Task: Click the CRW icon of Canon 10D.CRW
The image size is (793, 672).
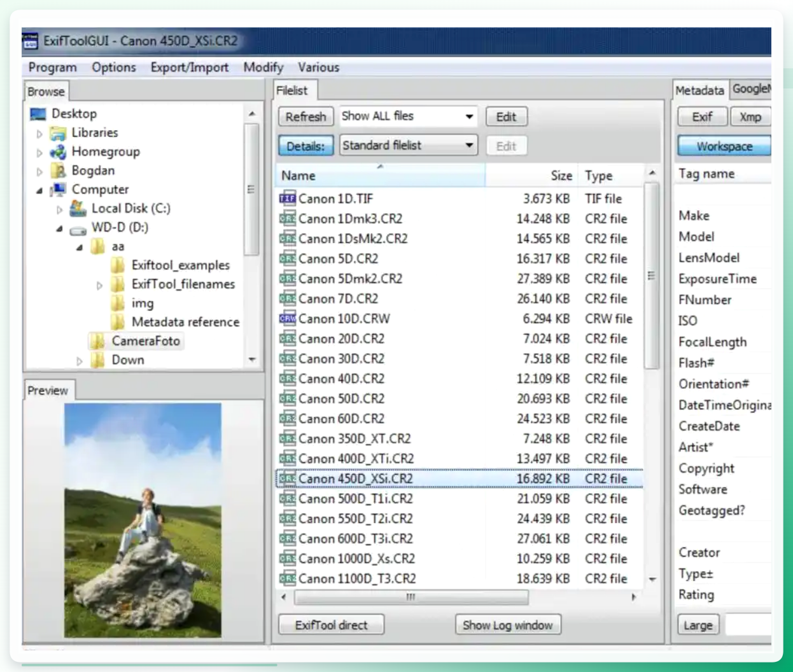Action: 288,318
